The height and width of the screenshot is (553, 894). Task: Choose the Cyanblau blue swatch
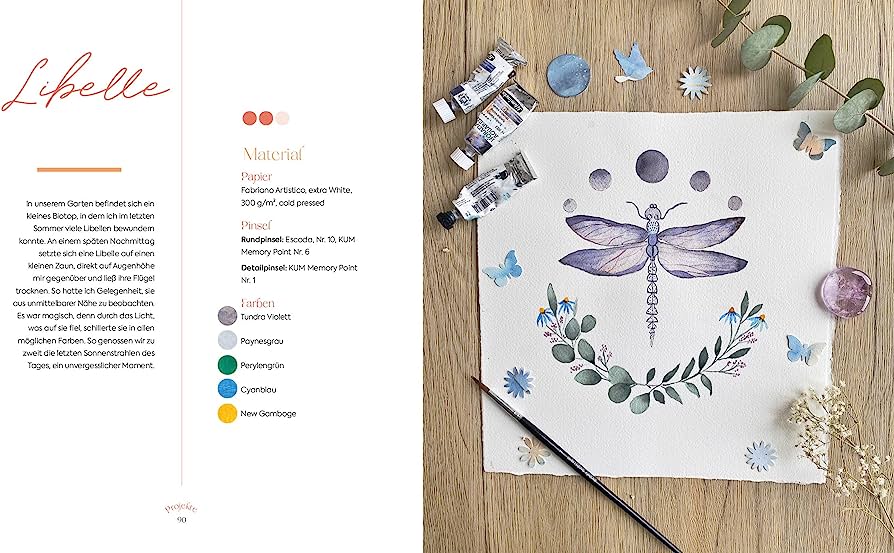pyautogui.click(x=227, y=389)
